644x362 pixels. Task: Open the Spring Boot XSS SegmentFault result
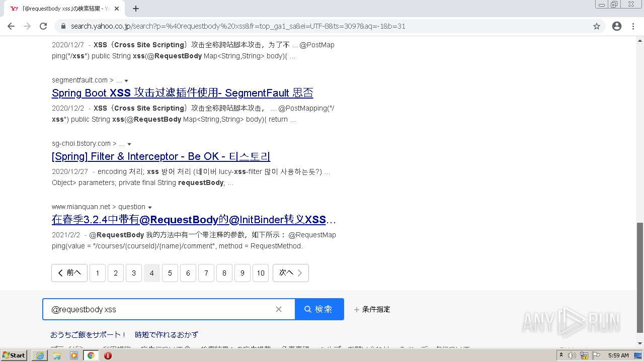[183, 93]
